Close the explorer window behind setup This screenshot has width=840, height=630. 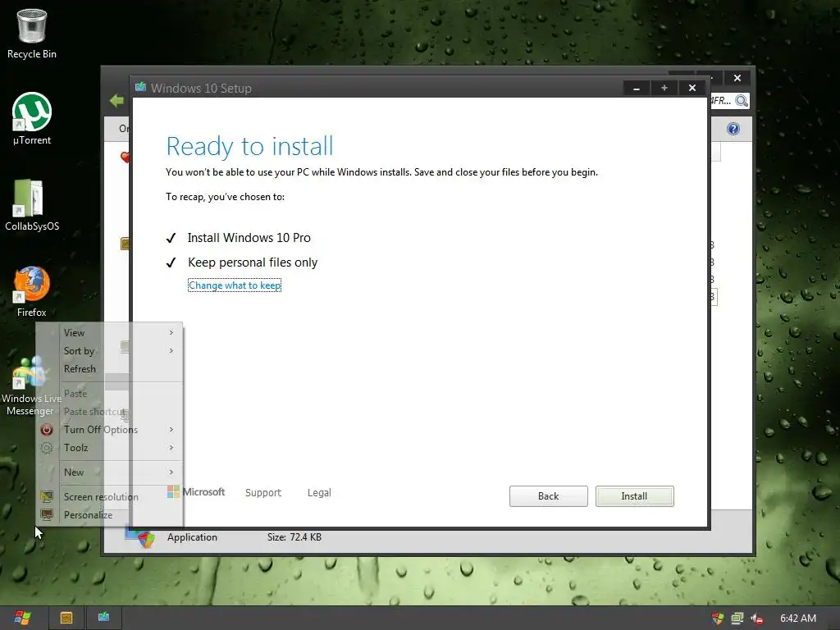click(x=737, y=78)
